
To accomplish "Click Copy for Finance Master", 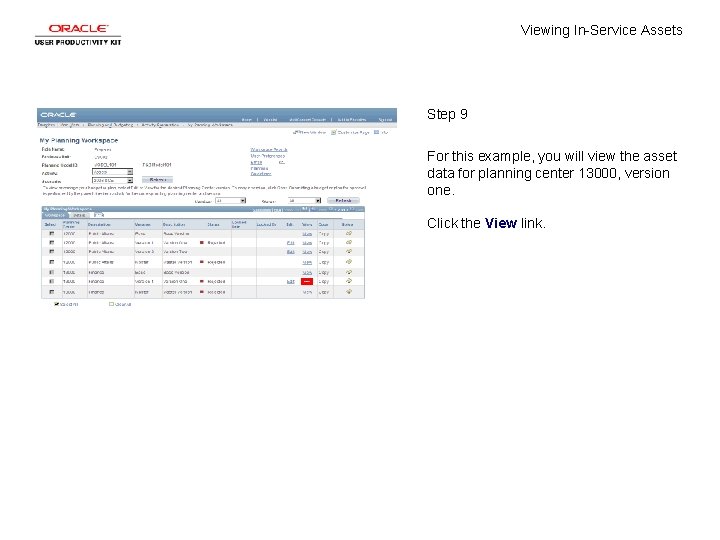I will [324, 292].
